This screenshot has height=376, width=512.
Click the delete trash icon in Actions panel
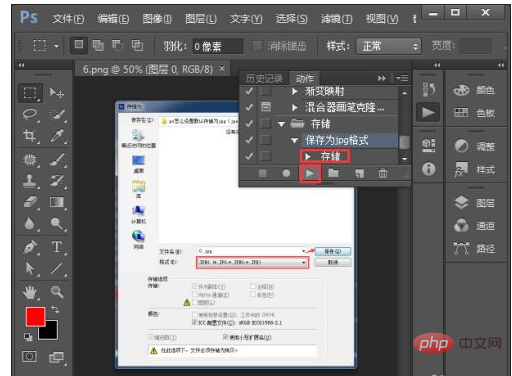click(383, 173)
